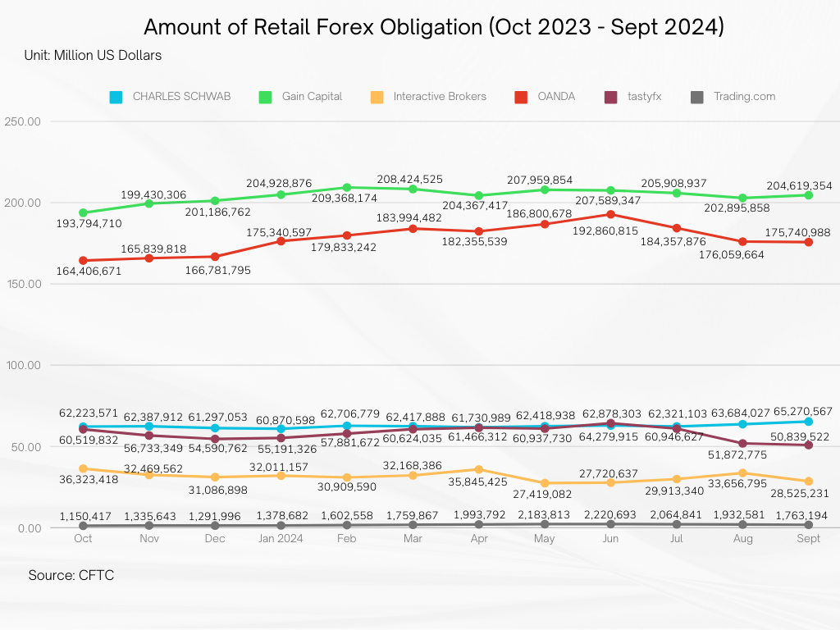Click the 'Oct' x-axis label
840x630 pixels.
click(x=83, y=538)
